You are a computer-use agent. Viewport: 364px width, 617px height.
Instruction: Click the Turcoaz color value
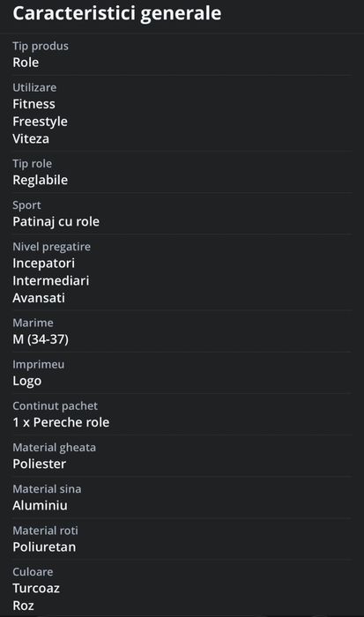[x=36, y=588]
